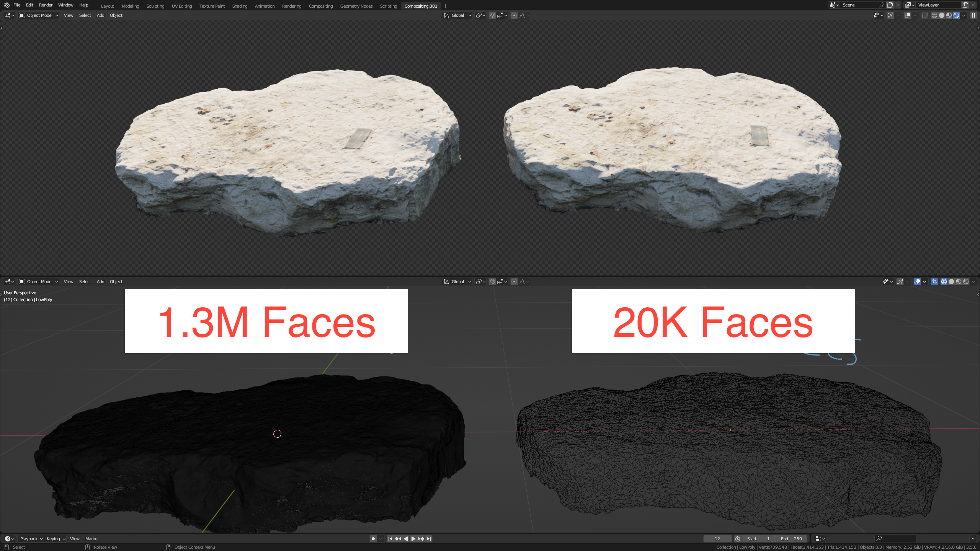Open top viewport pivot point dropdown

480,15
